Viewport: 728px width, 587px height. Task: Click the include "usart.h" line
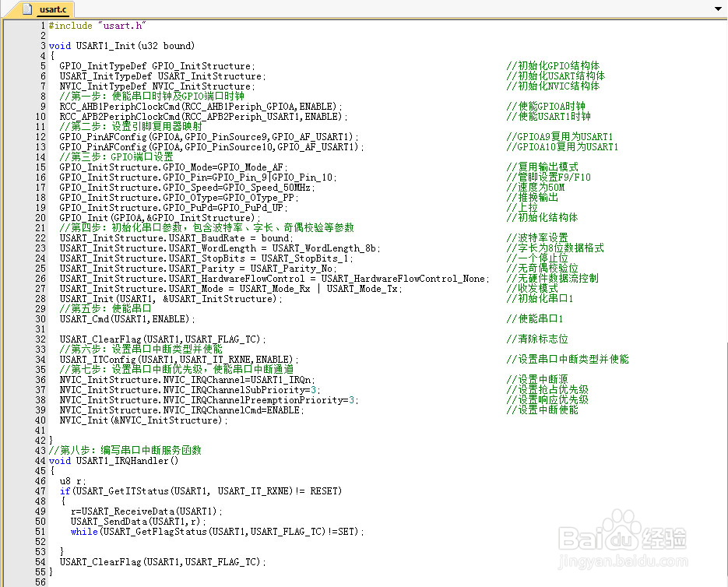[97, 26]
